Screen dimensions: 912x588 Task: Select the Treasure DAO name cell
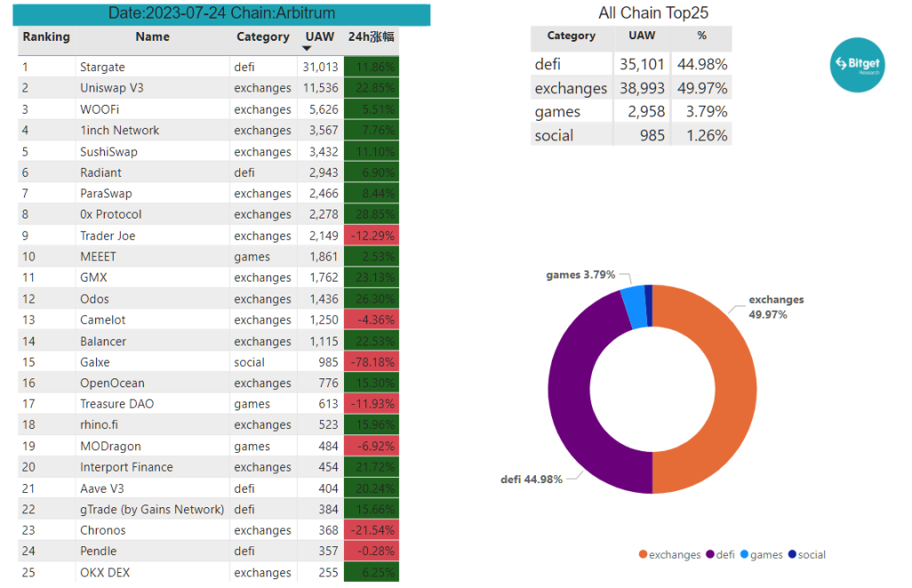[117, 404]
